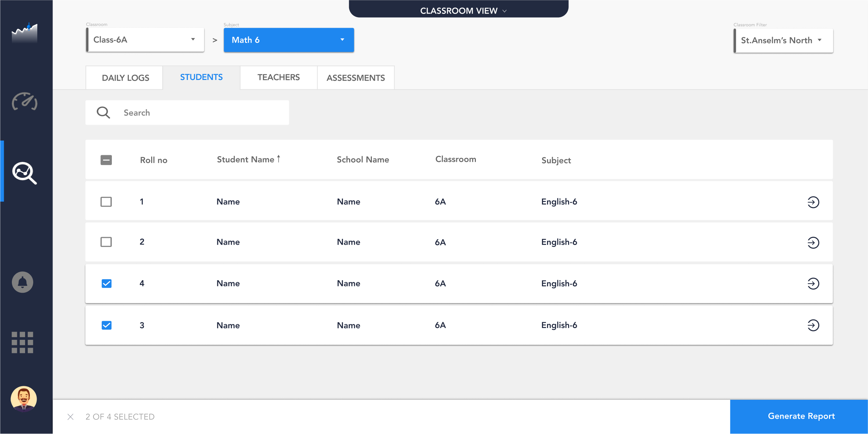Expand the Class-6A classroom dropdown
Image resolution: width=868 pixels, height=434 pixels.
pyautogui.click(x=145, y=40)
